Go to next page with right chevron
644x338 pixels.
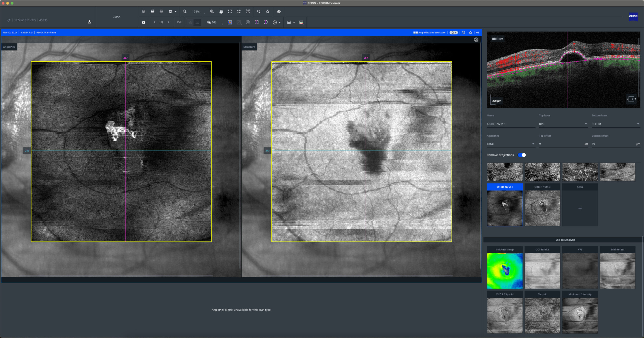[x=168, y=22]
